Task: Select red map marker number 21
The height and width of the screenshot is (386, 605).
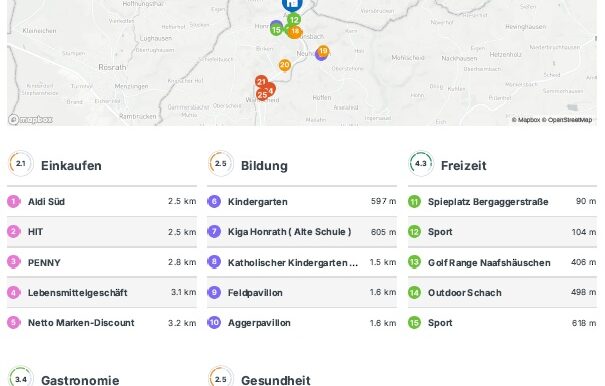Action: point(261,81)
